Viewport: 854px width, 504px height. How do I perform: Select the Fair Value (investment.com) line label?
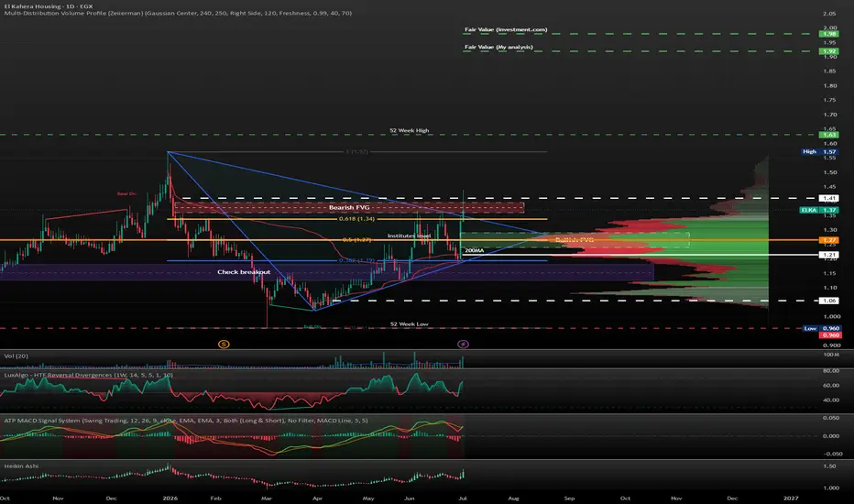(x=506, y=29)
